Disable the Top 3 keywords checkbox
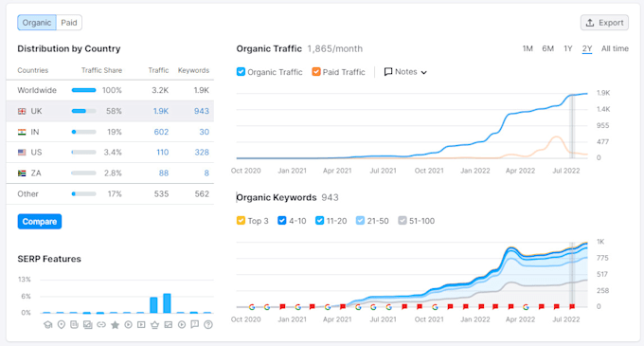This screenshot has width=644, height=346. (241, 221)
